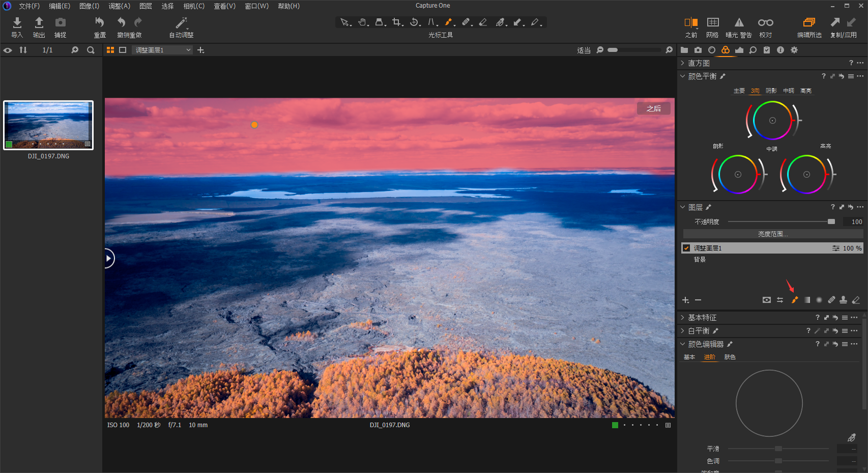
Task: Switch to 主要 tab in Color Balance
Action: (x=739, y=91)
